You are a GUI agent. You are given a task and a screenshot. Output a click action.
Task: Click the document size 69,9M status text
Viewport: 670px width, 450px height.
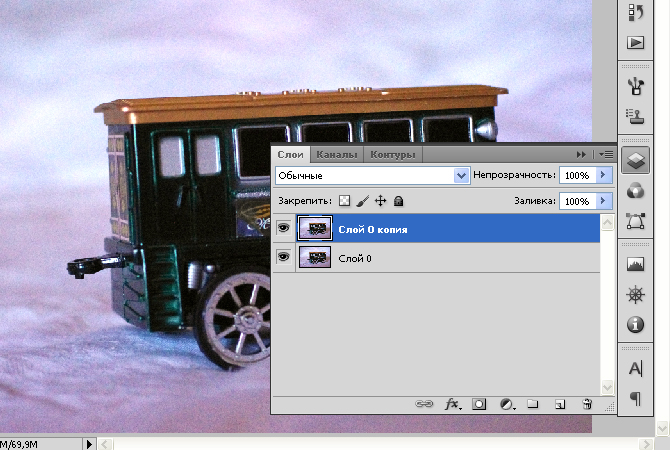pos(19,445)
